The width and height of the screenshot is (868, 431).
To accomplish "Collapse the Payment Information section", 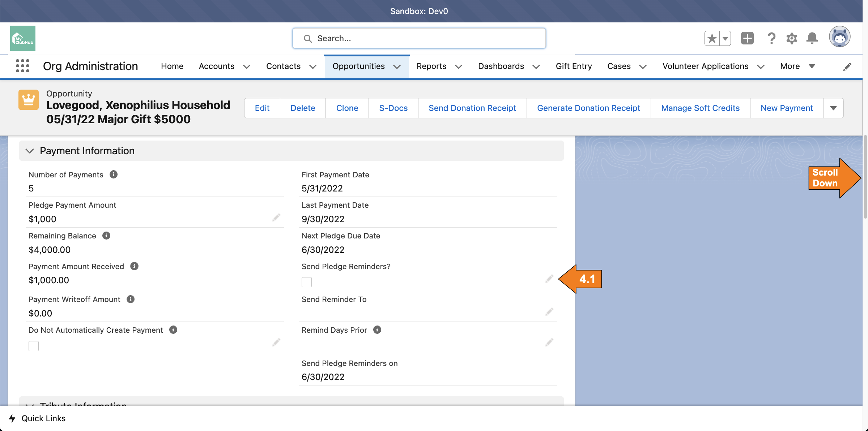I will 30,150.
